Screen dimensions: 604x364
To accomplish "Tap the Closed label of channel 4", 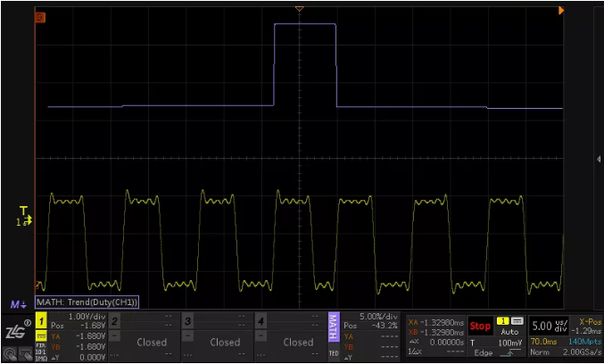I will coord(298,342).
